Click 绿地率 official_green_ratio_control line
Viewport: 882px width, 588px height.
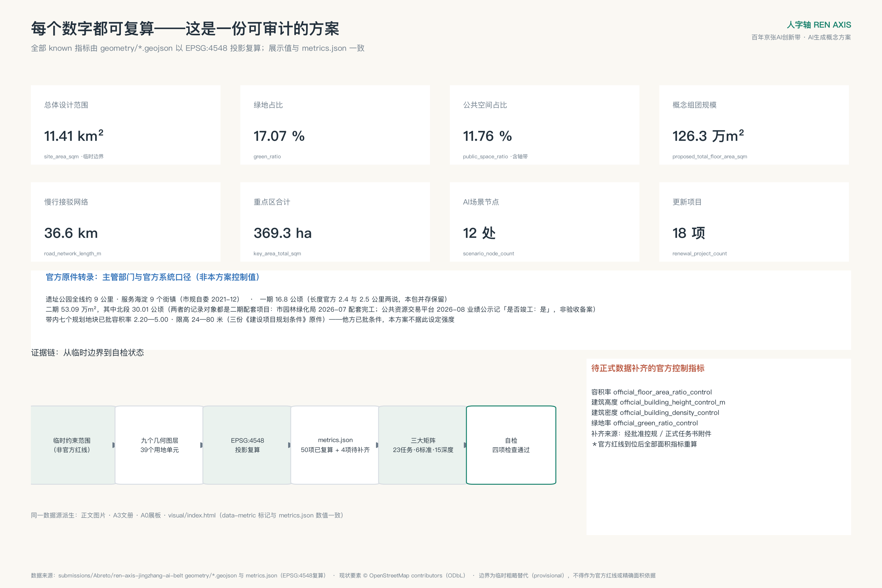pyautogui.click(x=644, y=423)
